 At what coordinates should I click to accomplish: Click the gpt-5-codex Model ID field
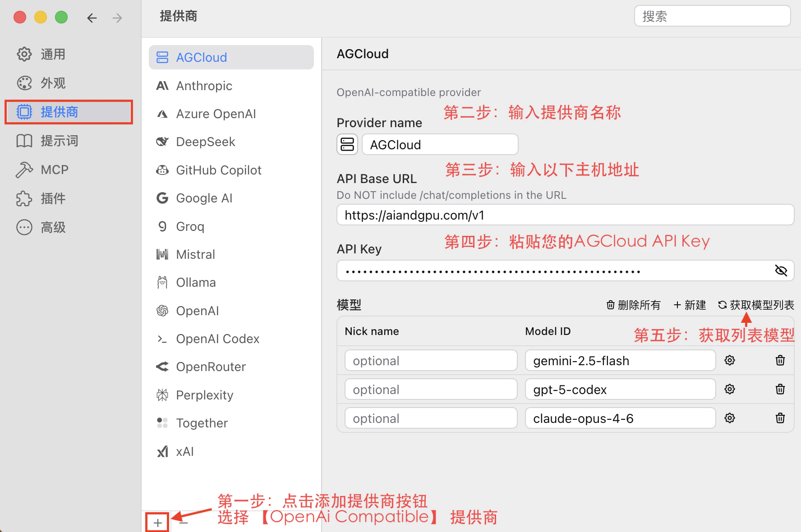pyautogui.click(x=620, y=390)
